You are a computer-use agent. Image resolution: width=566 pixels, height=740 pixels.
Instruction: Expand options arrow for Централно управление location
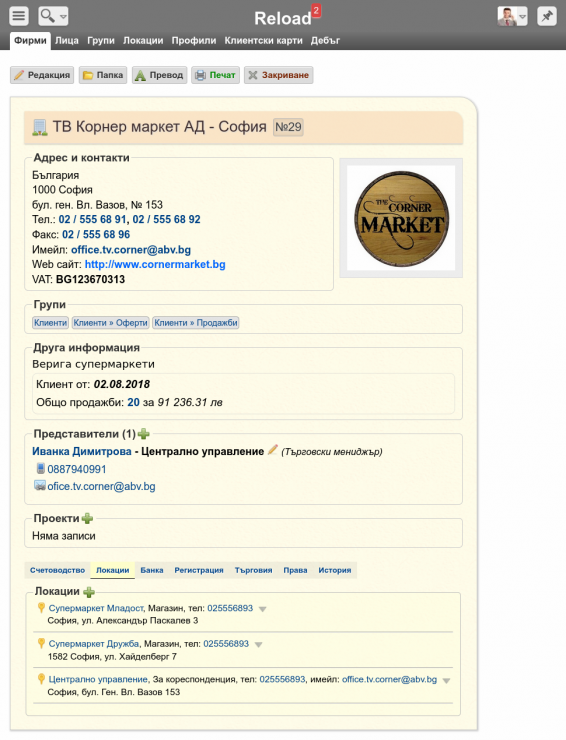click(446, 681)
